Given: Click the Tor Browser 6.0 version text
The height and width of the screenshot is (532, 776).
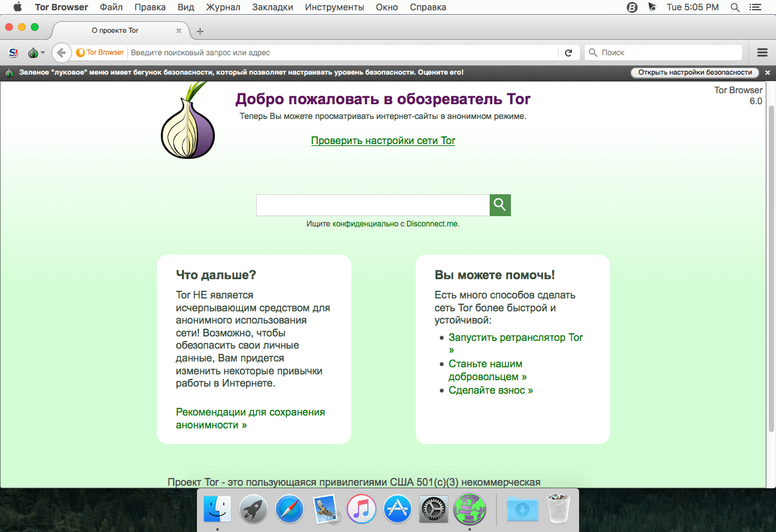Looking at the screenshot, I should [x=738, y=96].
